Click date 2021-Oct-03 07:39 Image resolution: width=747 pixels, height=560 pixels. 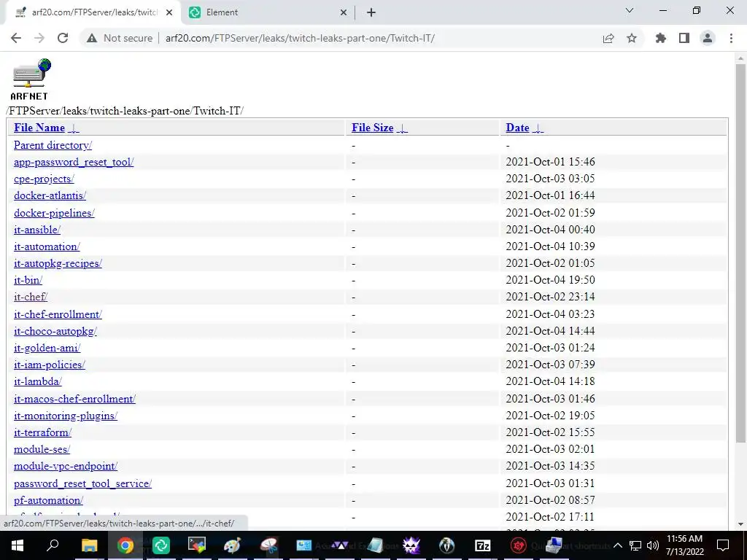[x=550, y=365]
